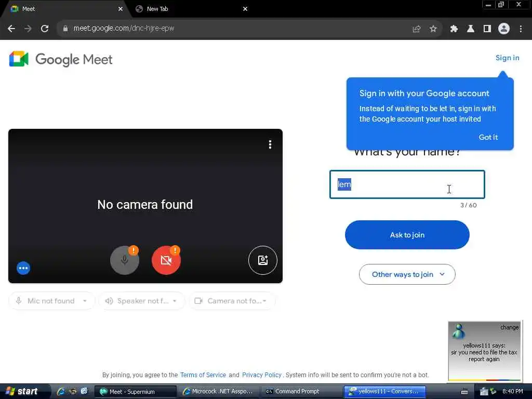Launch Internet Explorer quick launch icon
The image size is (532, 399).
[x=61, y=391]
